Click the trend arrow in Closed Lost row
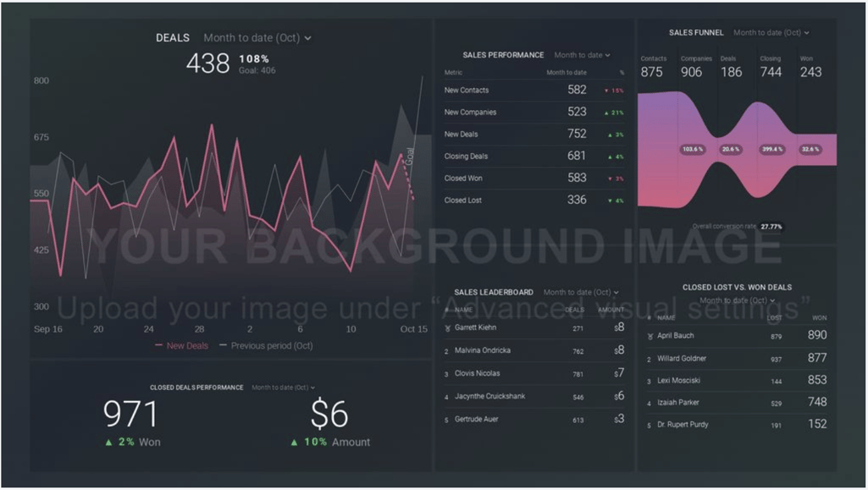 point(608,201)
